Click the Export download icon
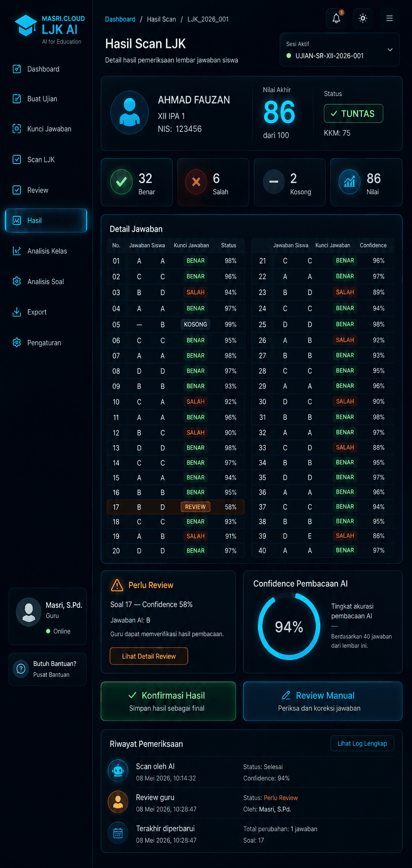Image resolution: width=412 pixels, height=868 pixels. click(x=17, y=312)
